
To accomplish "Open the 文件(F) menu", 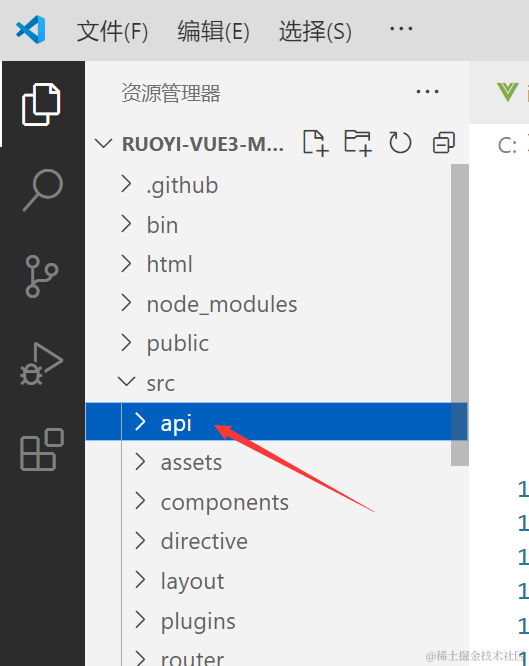I will click(112, 31).
